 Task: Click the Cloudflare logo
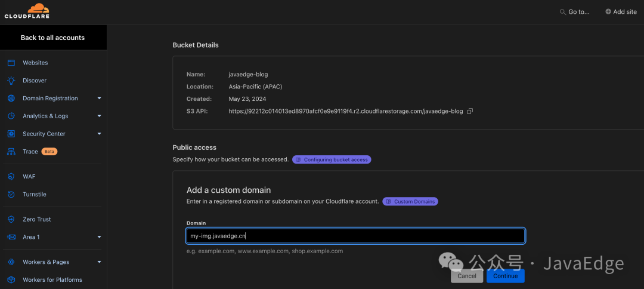pyautogui.click(x=27, y=11)
